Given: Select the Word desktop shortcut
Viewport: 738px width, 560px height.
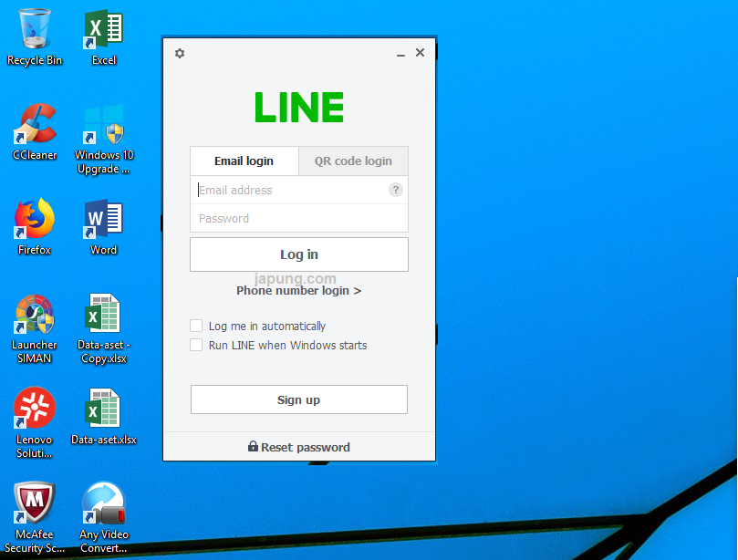Looking at the screenshot, I should click(x=104, y=227).
